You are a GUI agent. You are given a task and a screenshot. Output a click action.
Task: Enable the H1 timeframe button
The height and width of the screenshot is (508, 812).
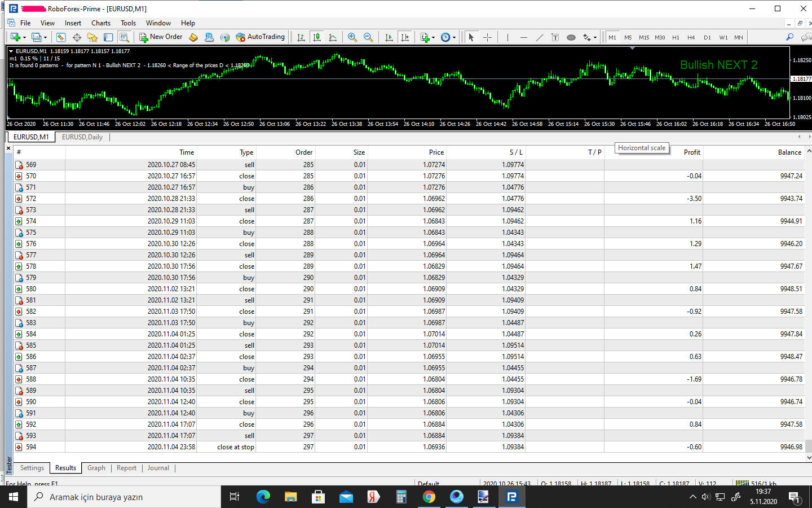pos(676,37)
